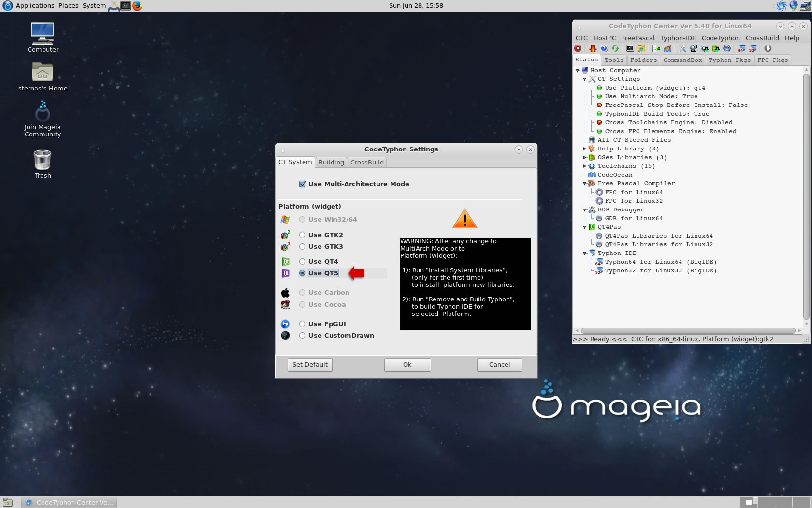812x508 pixels.
Task: Click the Set Default button
Action: tap(310, 364)
